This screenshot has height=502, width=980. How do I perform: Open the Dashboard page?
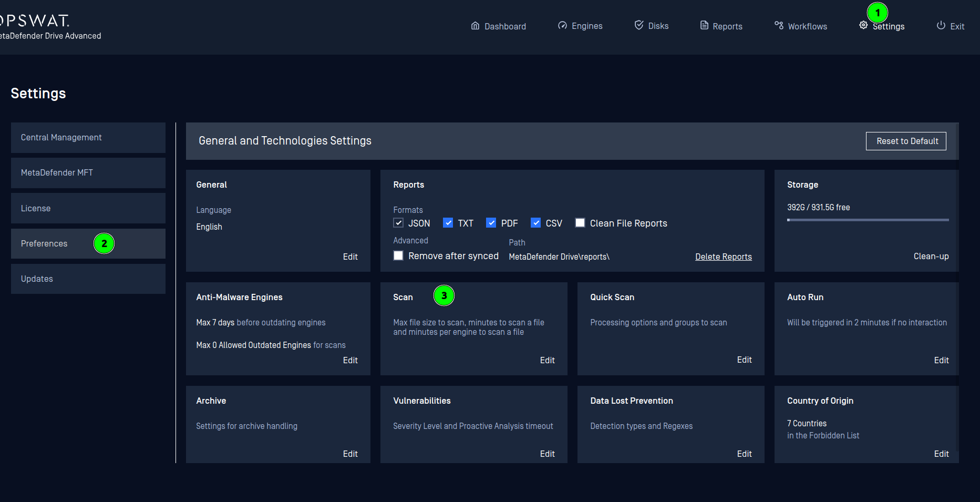(x=505, y=26)
